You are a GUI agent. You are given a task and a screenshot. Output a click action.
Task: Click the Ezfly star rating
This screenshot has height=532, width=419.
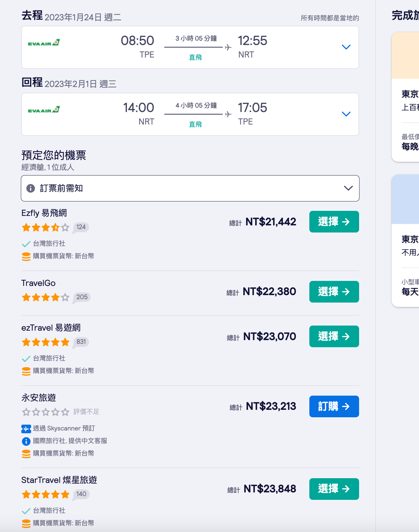(x=45, y=227)
